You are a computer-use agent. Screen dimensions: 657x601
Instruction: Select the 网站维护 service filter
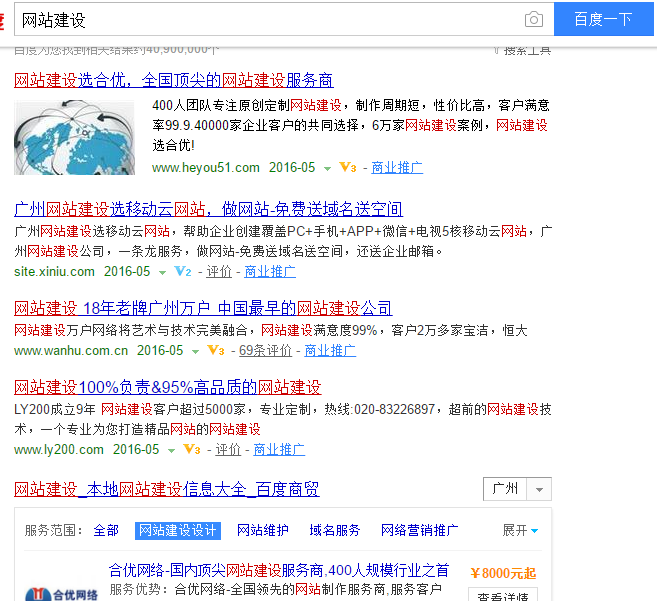click(263, 530)
